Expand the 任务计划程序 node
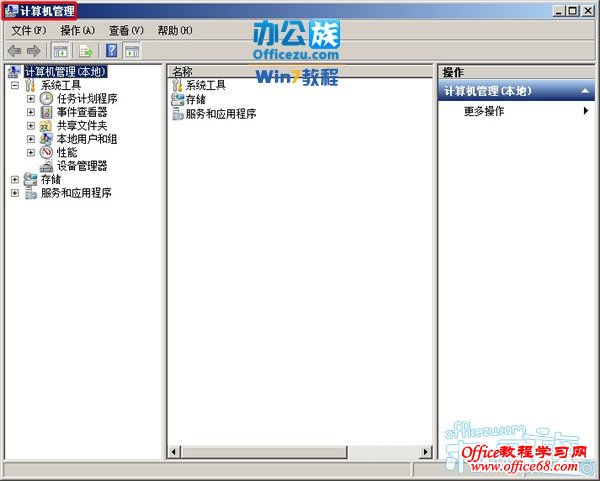The image size is (600, 481). click(x=31, y=99)
